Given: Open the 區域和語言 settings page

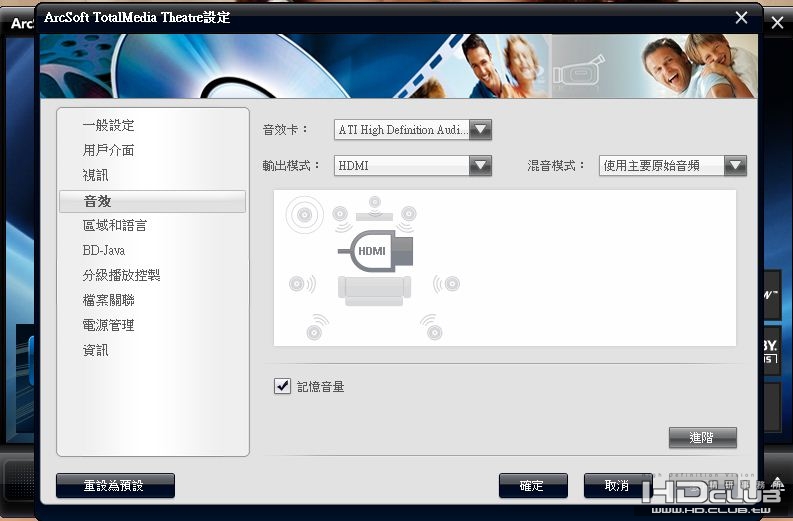Looking at the screenshot, I should [115, 225].
